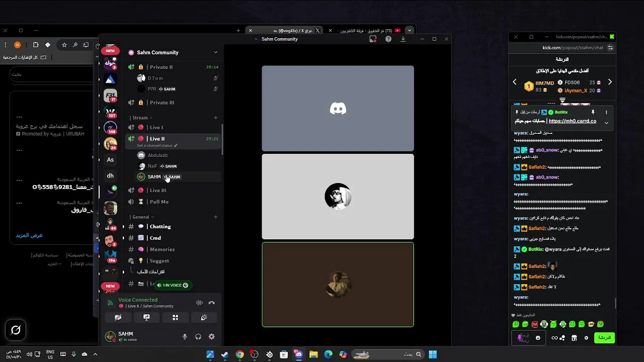Viewport: 644px width, 362px height.
Task: Click username iAyman_X in top gifters
Action: [576, 90]
